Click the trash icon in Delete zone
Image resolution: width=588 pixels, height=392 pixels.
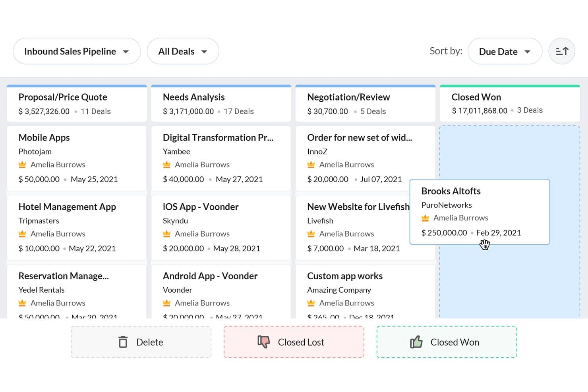(123, 342)
